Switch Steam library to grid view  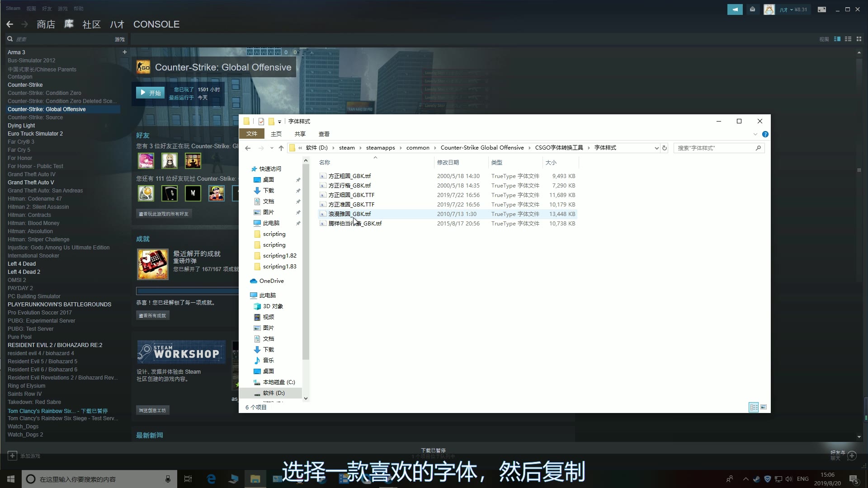pos(859,39)
